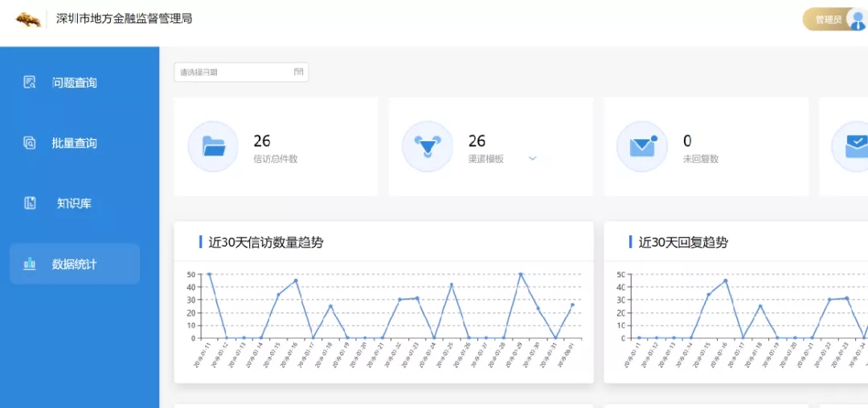Select 数据统计 in the sidebar
Viewport: 868px width, 408px height.
75,263
